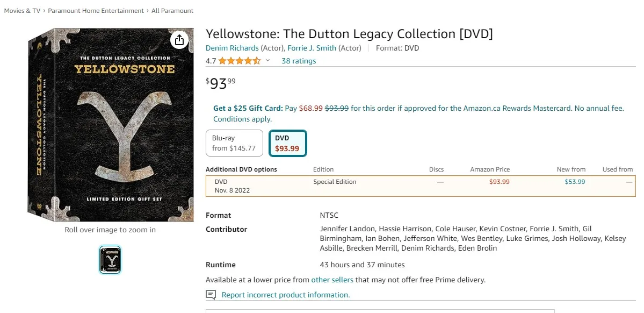This screenshot has height=313, width=644.
Task: Click Report incorrect product information
Action: tap(285, 295)
